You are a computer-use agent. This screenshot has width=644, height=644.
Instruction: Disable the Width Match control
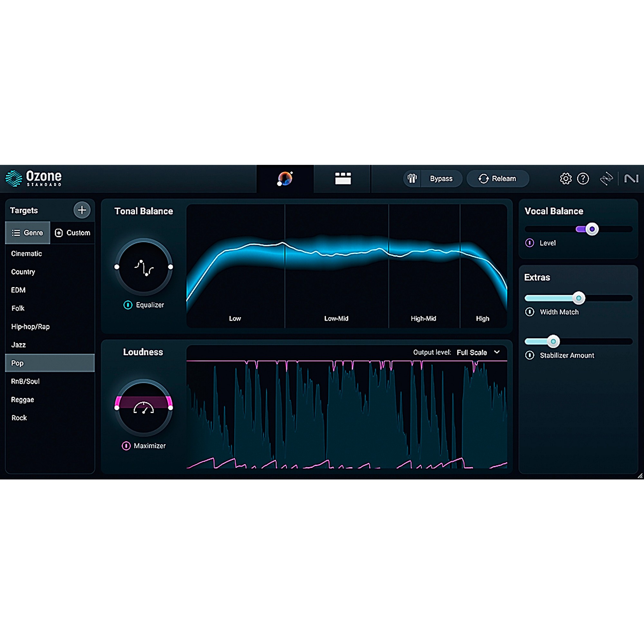[x=531, y=312]
